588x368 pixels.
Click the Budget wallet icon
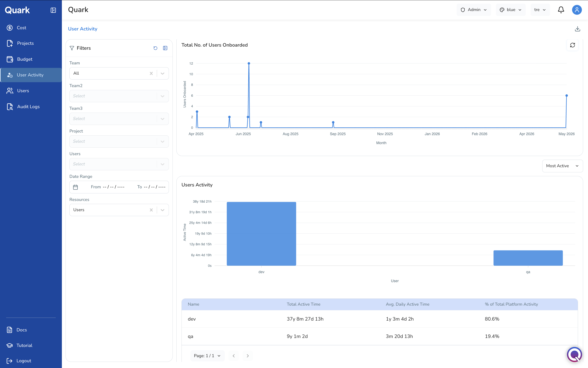[x=10, y=59]
